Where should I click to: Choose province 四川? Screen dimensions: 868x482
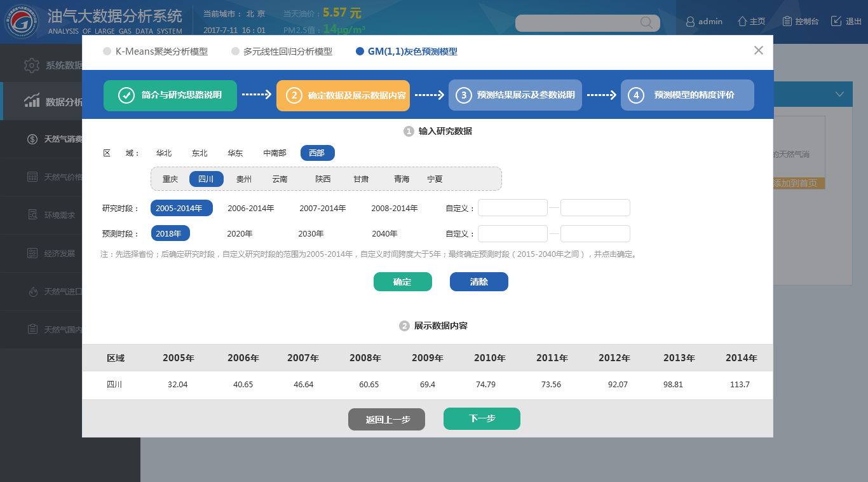(x=207, y=179)
